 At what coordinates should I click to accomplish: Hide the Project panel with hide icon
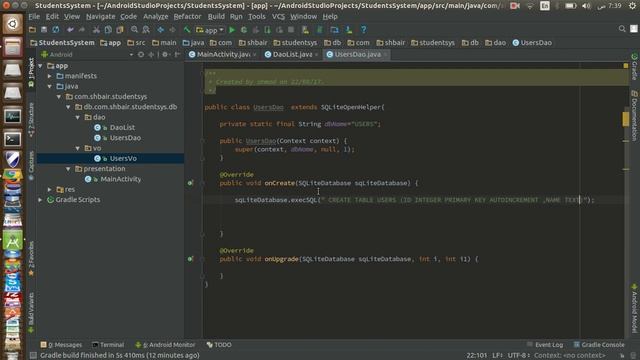tap(177, 54)
